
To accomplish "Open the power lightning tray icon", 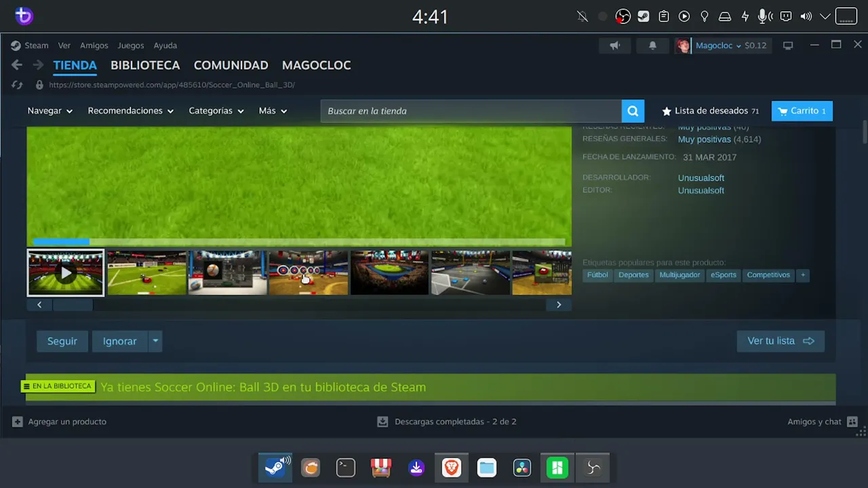I will pyautogui.click(x=745, y=16).
